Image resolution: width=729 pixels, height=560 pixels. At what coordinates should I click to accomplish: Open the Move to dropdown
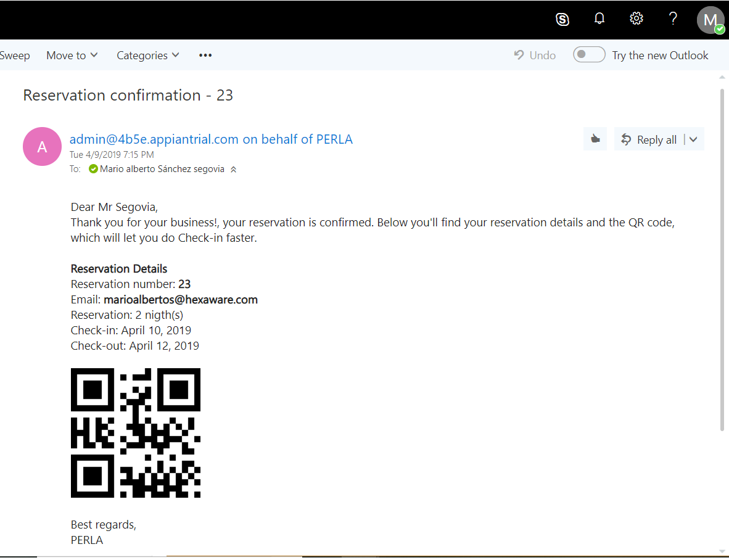pos(72,56)
